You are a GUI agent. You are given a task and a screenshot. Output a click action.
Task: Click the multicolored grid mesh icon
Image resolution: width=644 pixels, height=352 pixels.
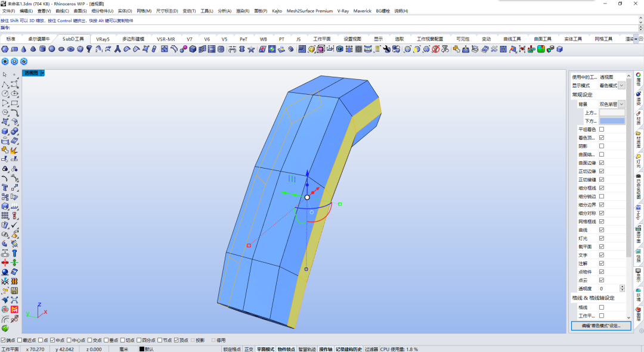tap(541, 49)
